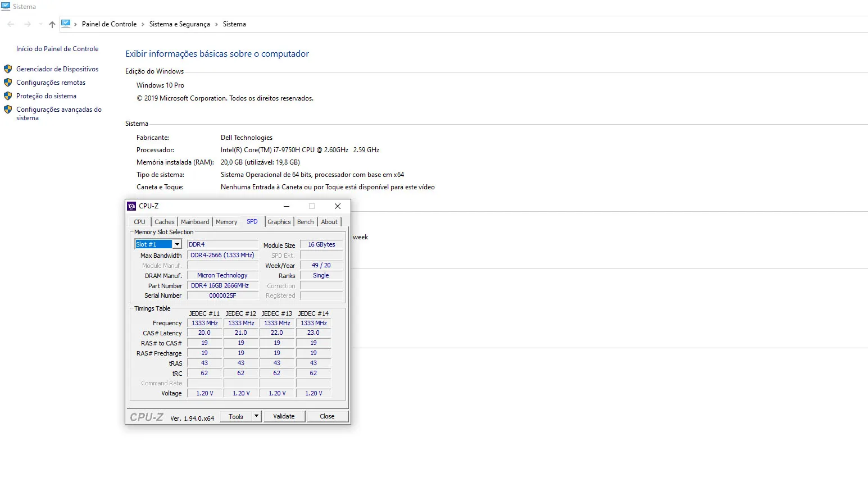Click the shield icon beside Proteção do sistema
The height and width of the screenshot is (487, 868).
click(x=8, y=96)
